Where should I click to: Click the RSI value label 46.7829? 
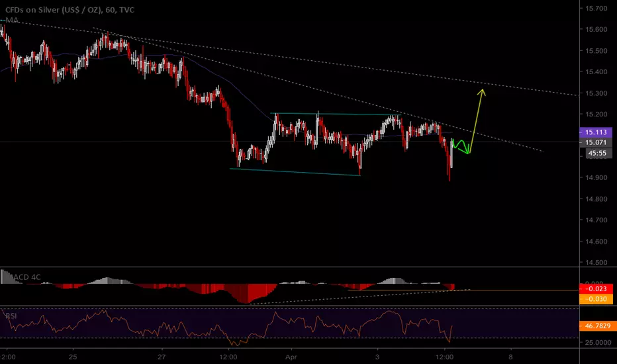click(597, 326)
